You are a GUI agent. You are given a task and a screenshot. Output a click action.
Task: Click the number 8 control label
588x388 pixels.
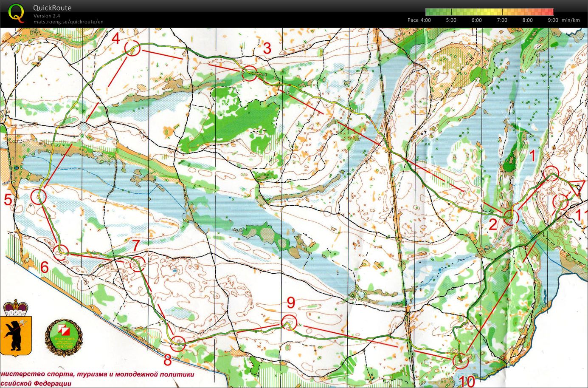click(x=167, y=359)
